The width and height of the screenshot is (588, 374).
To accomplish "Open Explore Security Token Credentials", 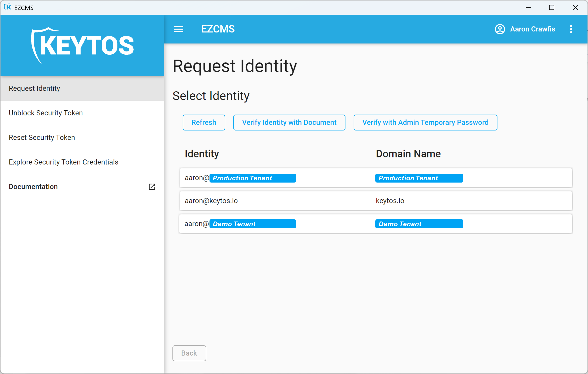I will point(63,162).
